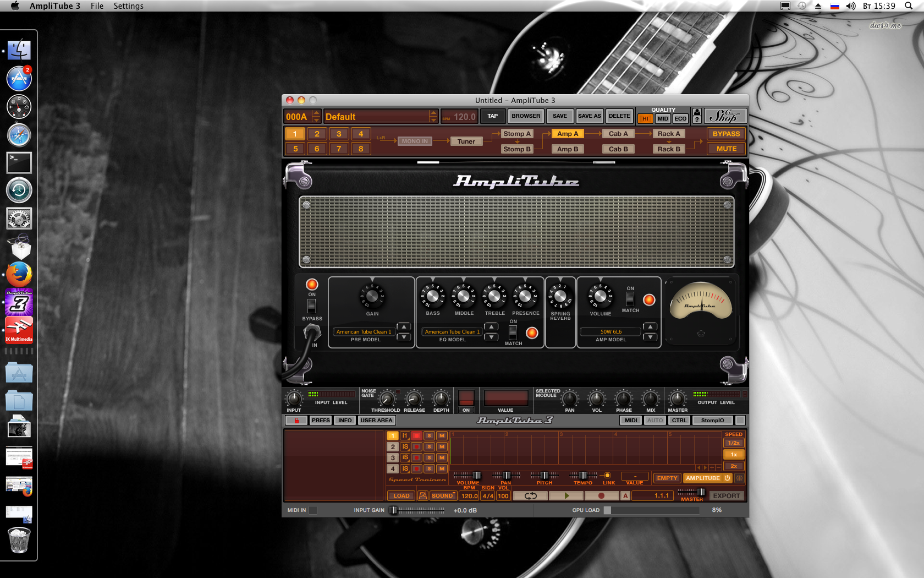Launch Firefox from the Dock
Viewport: 924px width, 578px height.
19,274
